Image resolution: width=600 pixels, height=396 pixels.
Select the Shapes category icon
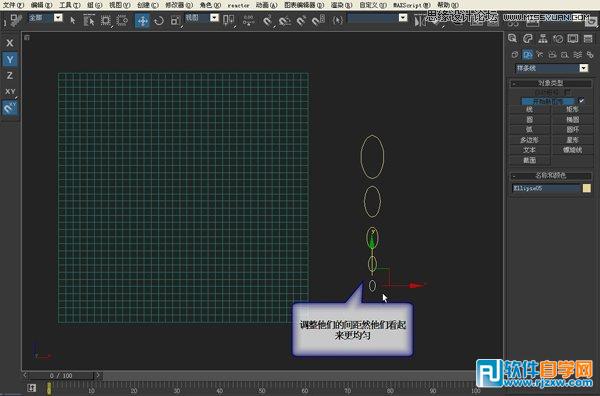pyautogui.click(x=528, y=55)
